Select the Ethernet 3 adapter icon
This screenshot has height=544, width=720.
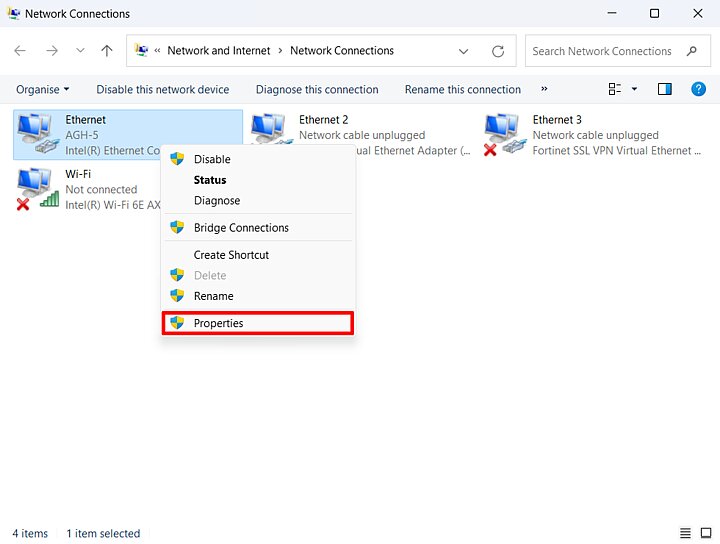click(505, 134)
